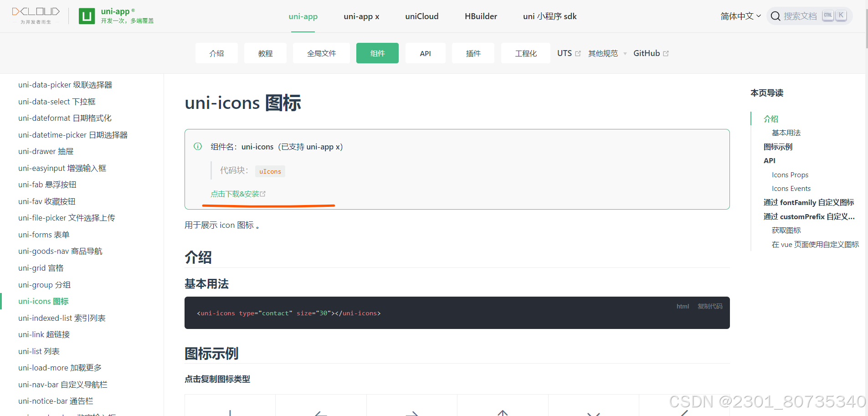The width and height of the screenshot is (868, 416).
Task: Switch to the uni-app top tab
Action: (x=303, y=16)
